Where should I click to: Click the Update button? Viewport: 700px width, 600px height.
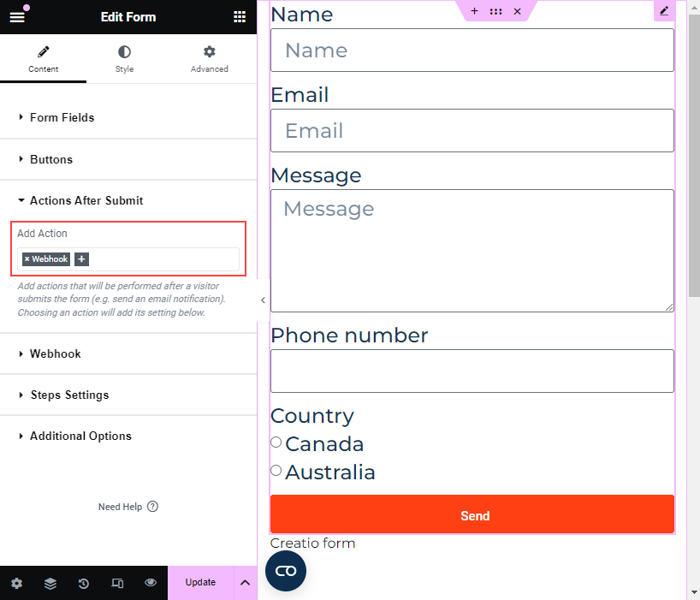click(x=200, y=583)
